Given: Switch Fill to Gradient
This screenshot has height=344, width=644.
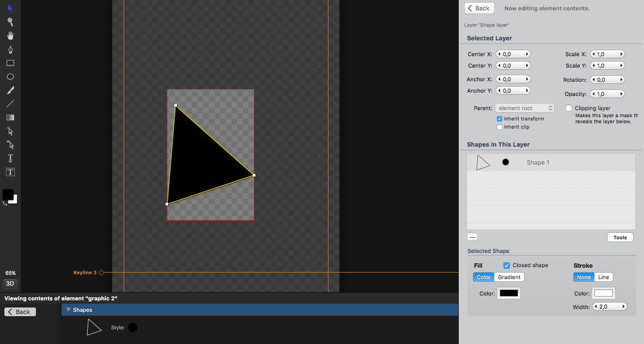Looking at the screenshot, I should tap(509, 277).
